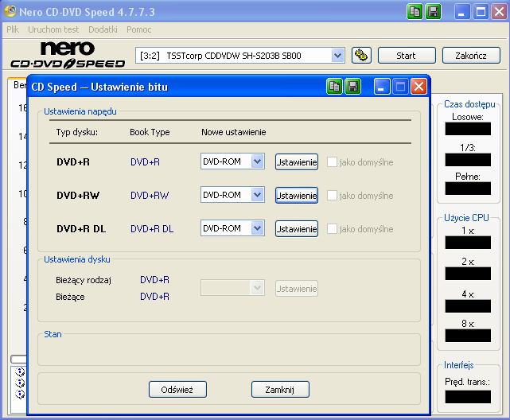Click the Bieżący rodzaj DVD+R value
The image size is (510, 420).
click(x=154, y=280)
